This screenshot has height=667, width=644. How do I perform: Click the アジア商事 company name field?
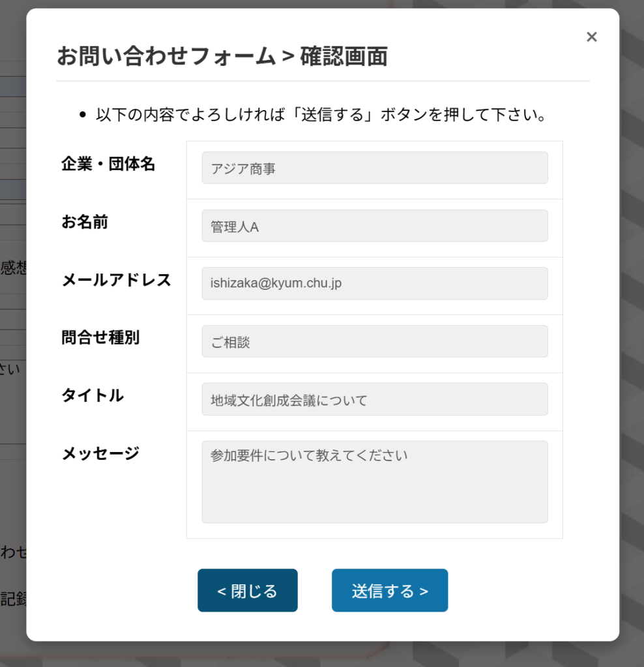pyautogui.click(x=375, y=167)
